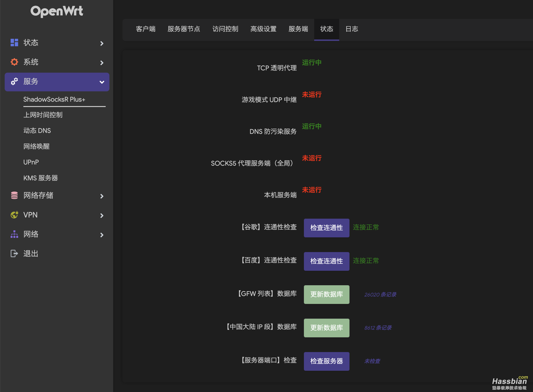The width and height of the screenshot is (533, 392).
Task: Update the GFW 列表 database
Action: point(326,295)
